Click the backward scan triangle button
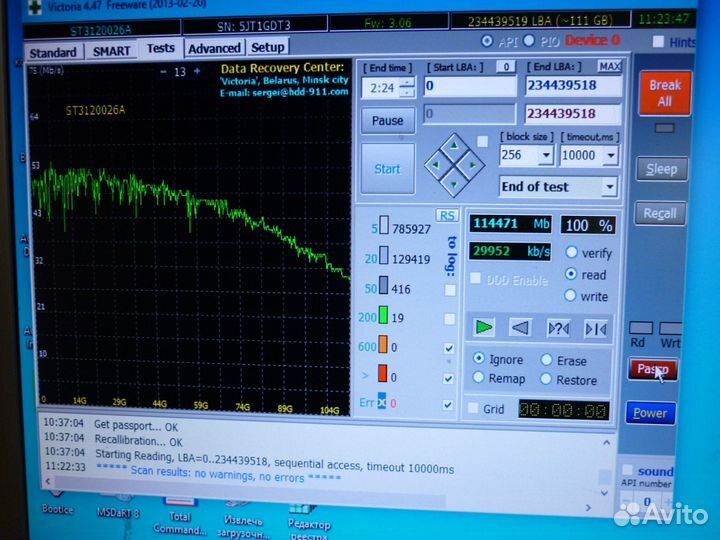Viewport: 720px width, 540px height. [x=520, y=328]
